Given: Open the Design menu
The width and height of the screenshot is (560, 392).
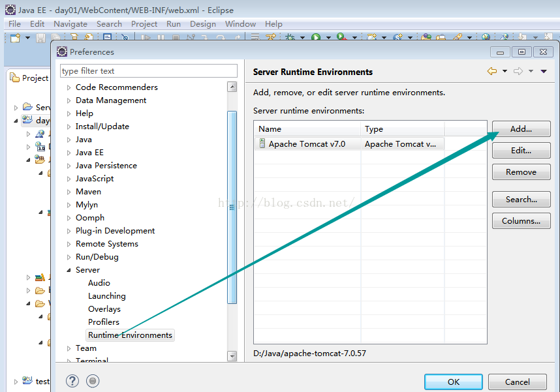Looking at the screenshot, I should pyautogui.click(x=203, y=24).
